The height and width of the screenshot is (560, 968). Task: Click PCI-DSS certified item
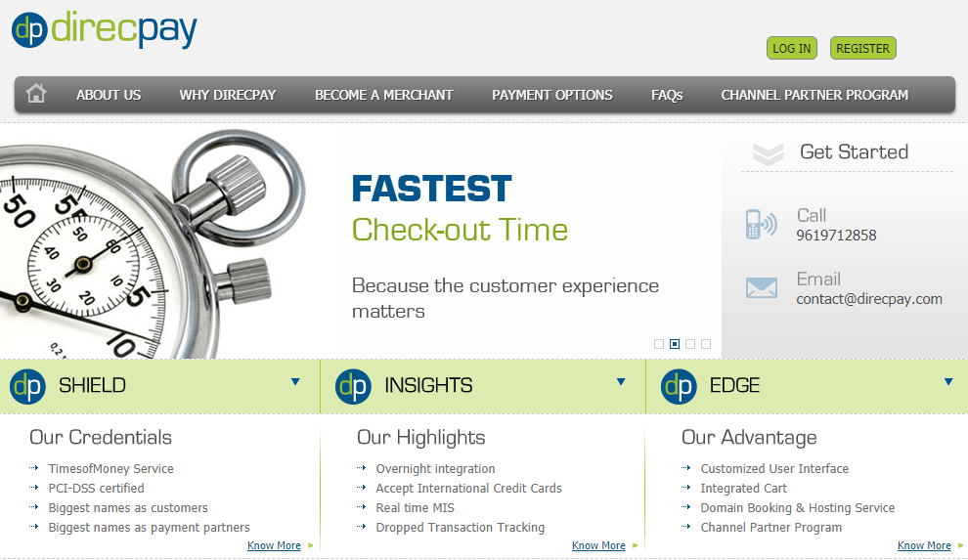(x=96, y=489)
